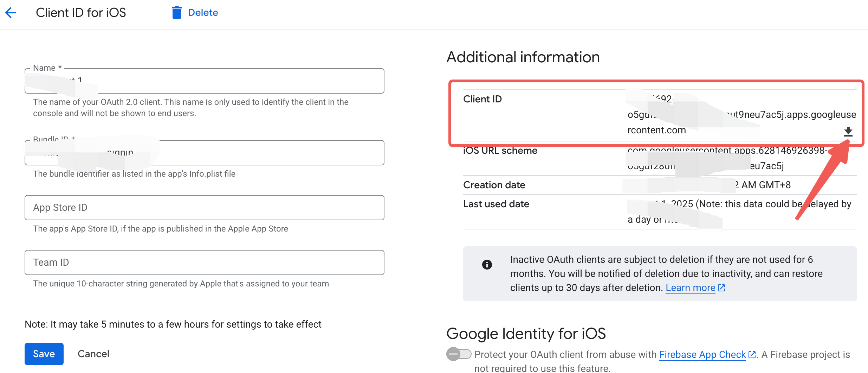Click the info icon in the notice
Image resolution: width=868 pixels, height=373 pixels.
tap(487, 264)
